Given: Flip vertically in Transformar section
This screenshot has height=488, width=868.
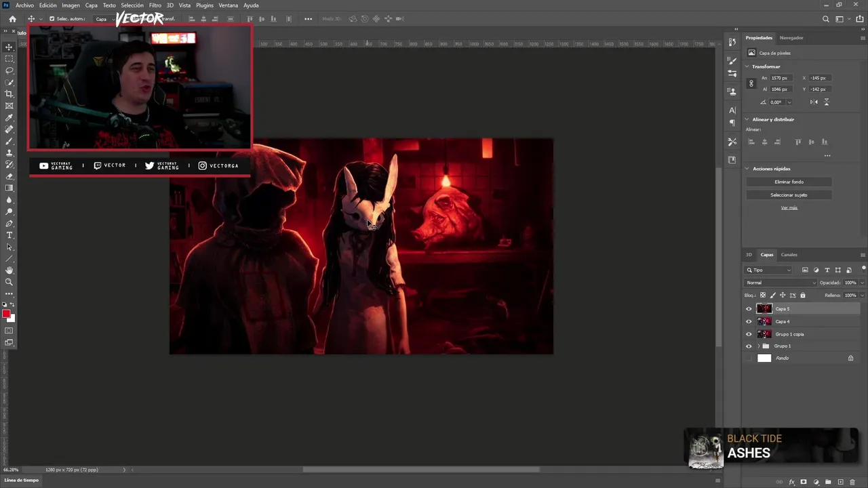Looking at the screenshot, I should pyautogui.click(x=827, y=102).
